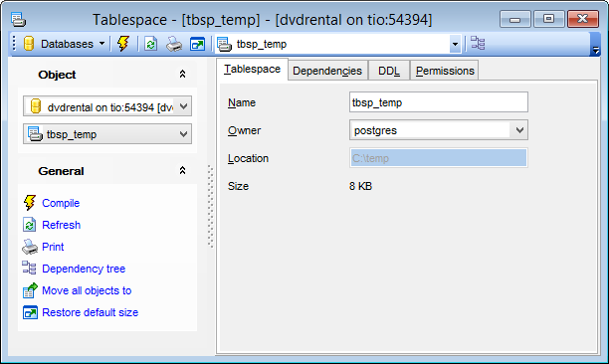Click the Dependency tree toolbar icon
This screenshot has height=364, width=609.
478,43
